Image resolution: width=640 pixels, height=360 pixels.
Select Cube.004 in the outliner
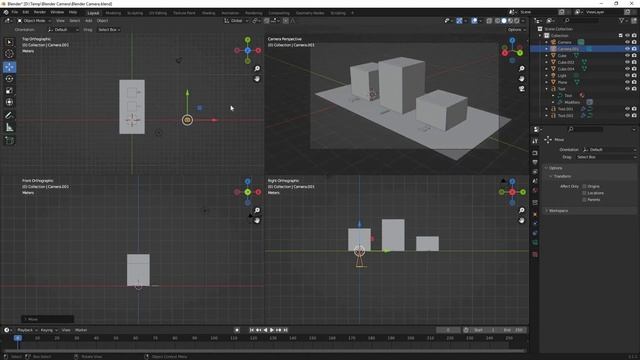(x=566, y=69)
